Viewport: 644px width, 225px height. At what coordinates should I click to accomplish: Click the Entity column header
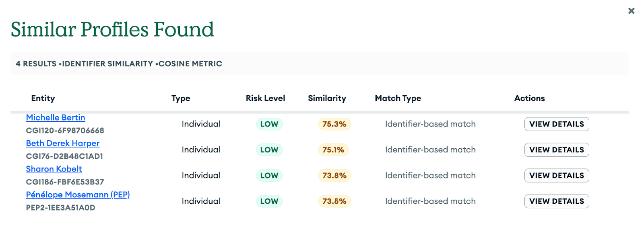click(x=43, y=98)
